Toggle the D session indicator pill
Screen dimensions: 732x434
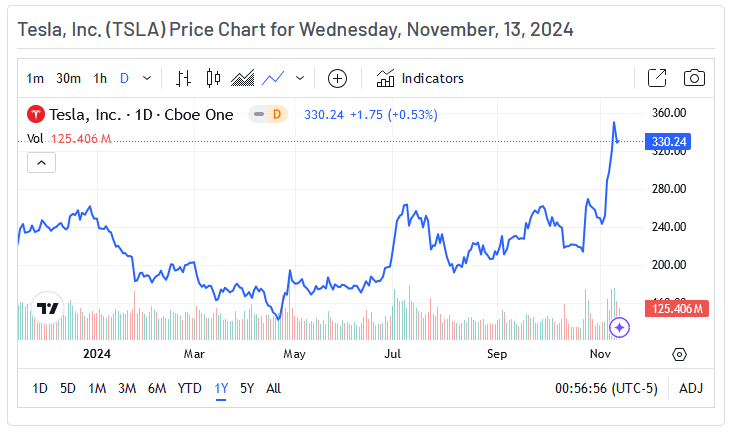268,114
